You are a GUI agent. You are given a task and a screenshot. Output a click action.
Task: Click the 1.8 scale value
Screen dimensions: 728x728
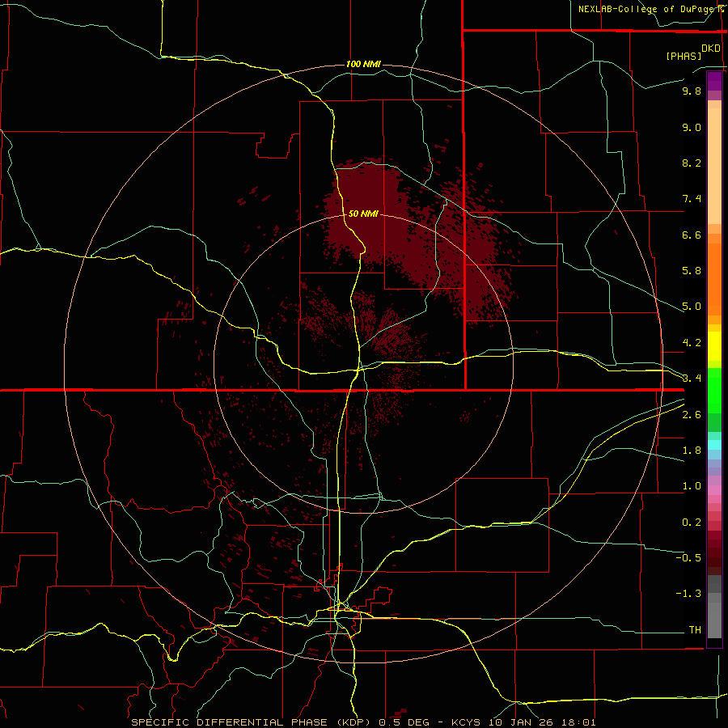692,451
